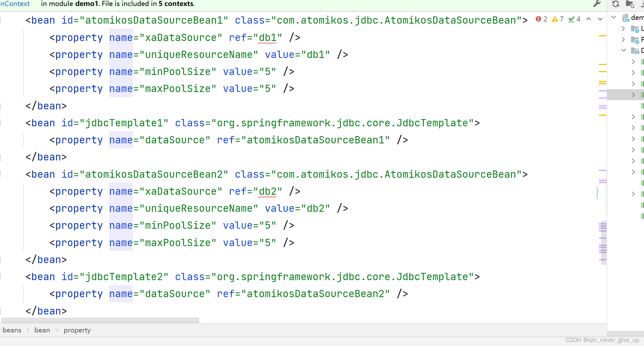
Task: Click the Maven reload projects icon
Action: [x=615, y=4]
